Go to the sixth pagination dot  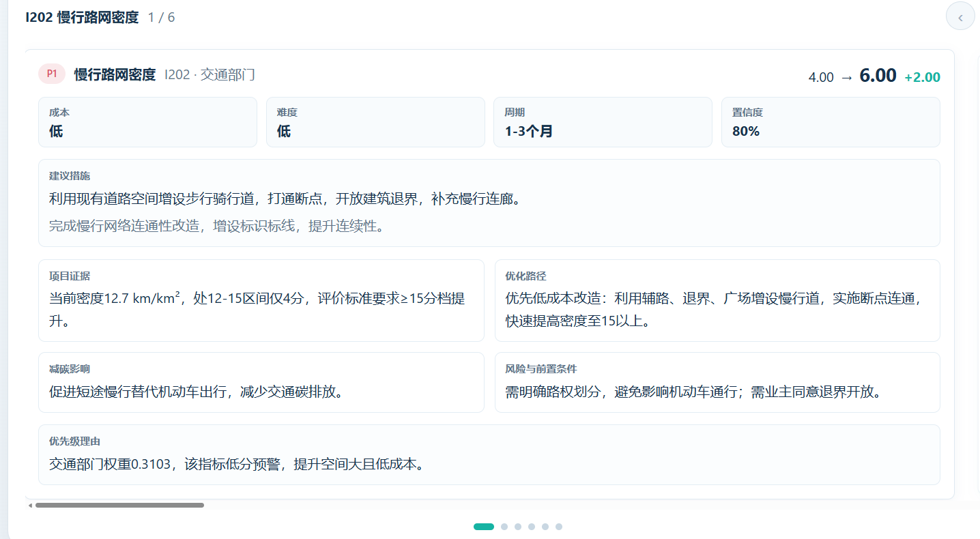[559, 527]
